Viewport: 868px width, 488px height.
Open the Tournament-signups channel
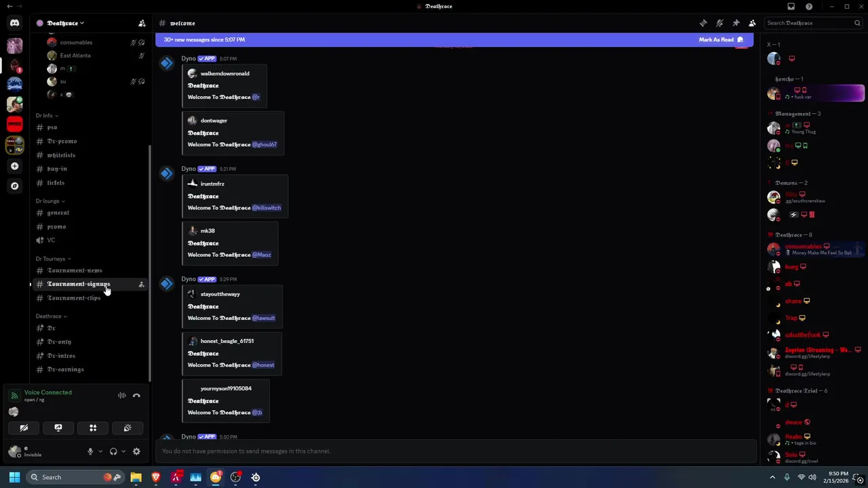point(89,284)
